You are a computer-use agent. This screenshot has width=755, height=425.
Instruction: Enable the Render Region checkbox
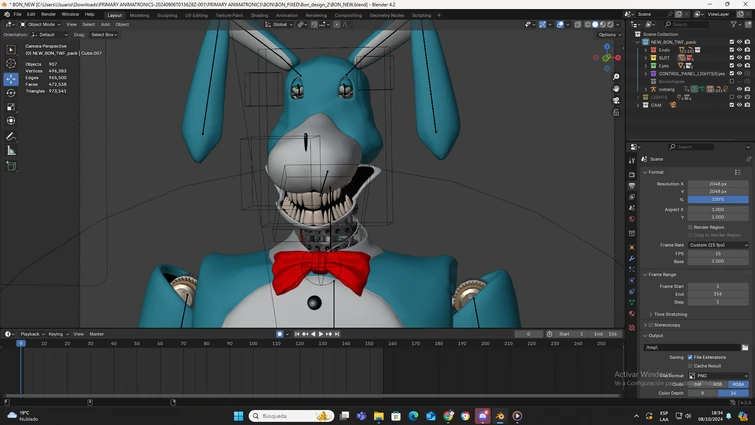click(x=690, y=227)
